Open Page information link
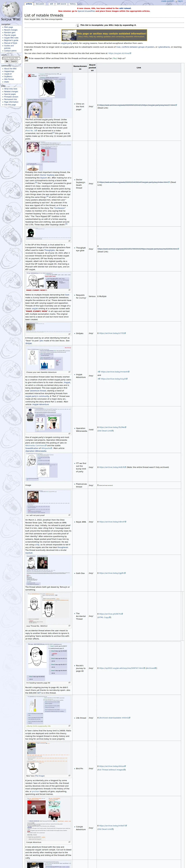This screenshot has width=186, height=868. coord(11,102)
